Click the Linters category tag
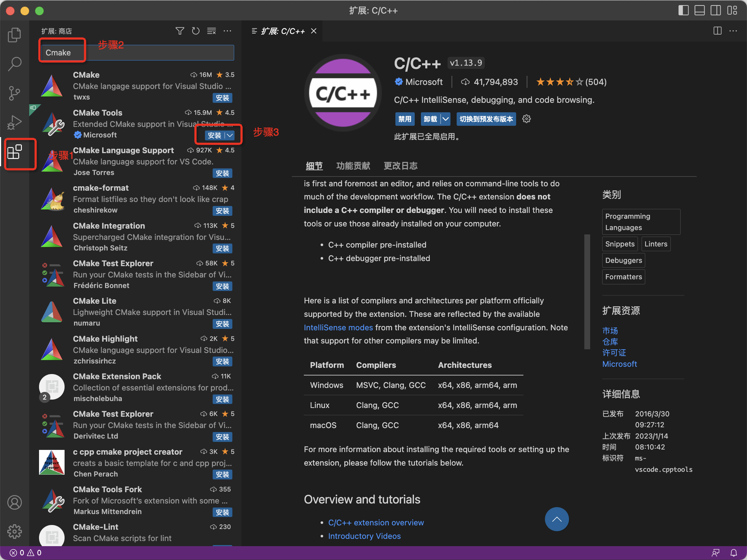Image resolution: width=747 pixels, height=560 pixels. click(x=655, y=244)
